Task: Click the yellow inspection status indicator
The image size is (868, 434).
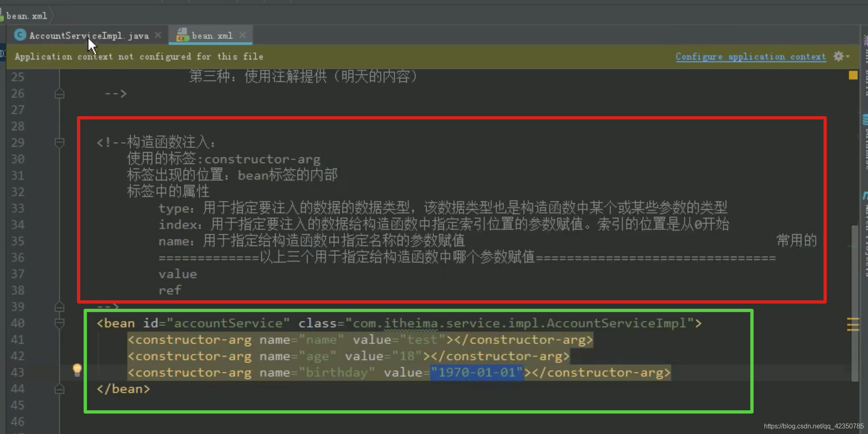Action: (853, 75)
